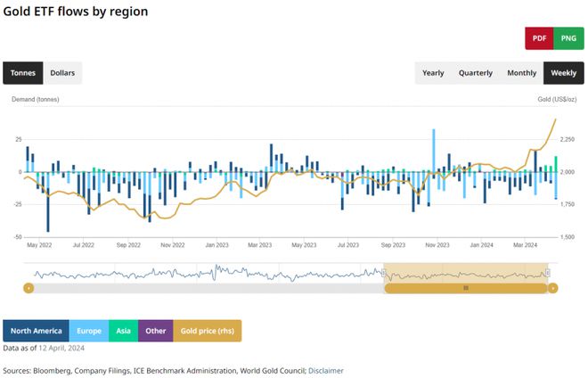The width and height of the screenshot is (588, 378).
Task: Click the empty scrollbar track left of selection
Action: (x=205, y=288)
